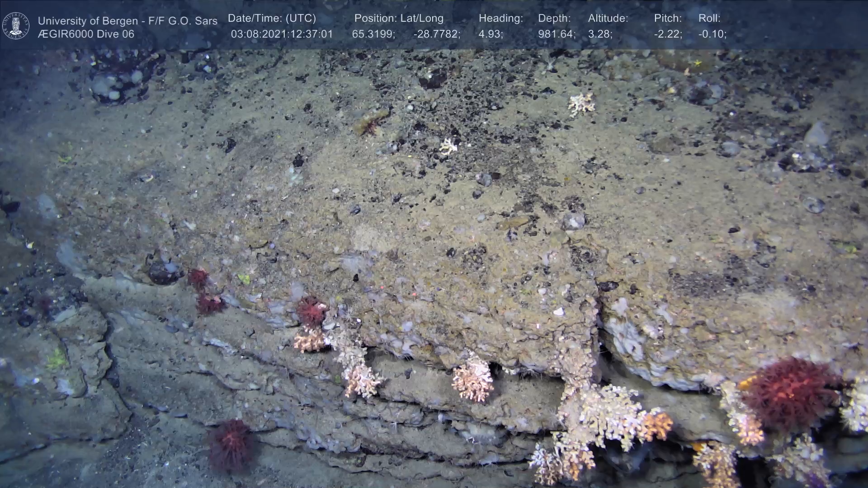868x488 pixels.
Task: Click the Pitch label
Action: pos(668,19)
